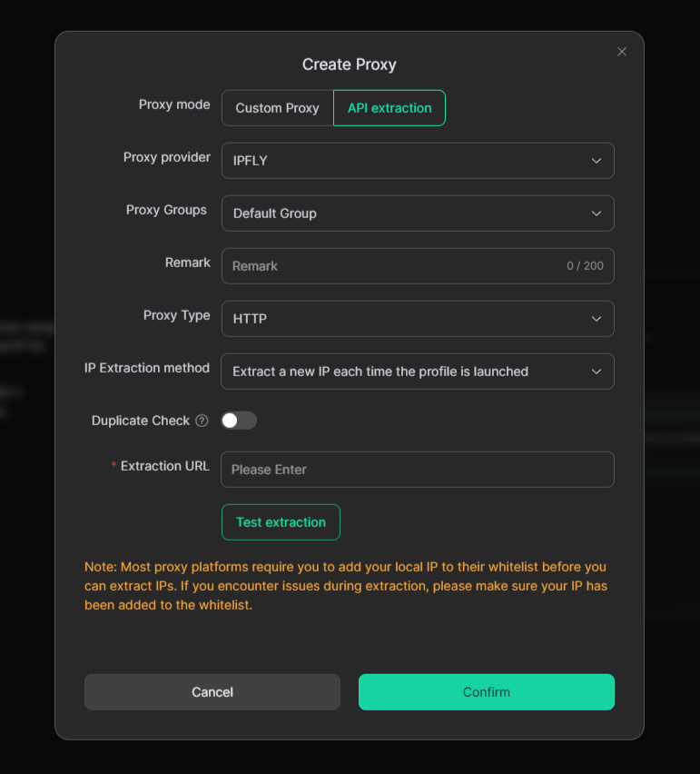Click the Duplicate Check label text
Image resolution: width=700 pixels, height=774 pixels.
tap(141, 421)
